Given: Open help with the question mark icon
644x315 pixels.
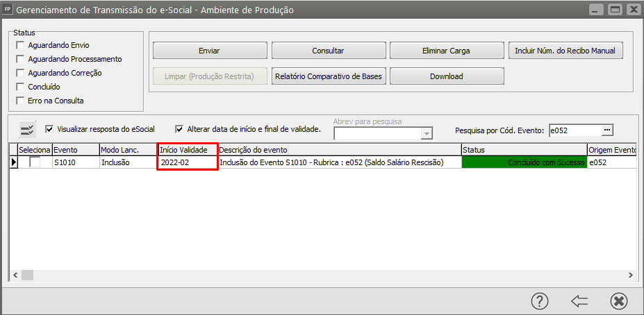Looking at the screenshot, I should [540, 301].
